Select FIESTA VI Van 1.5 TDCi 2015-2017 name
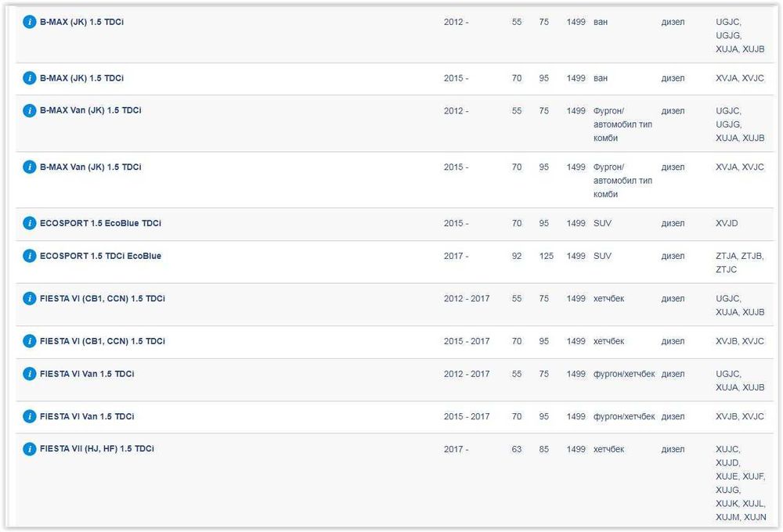The image size is (783, 532). coord(86,416)
